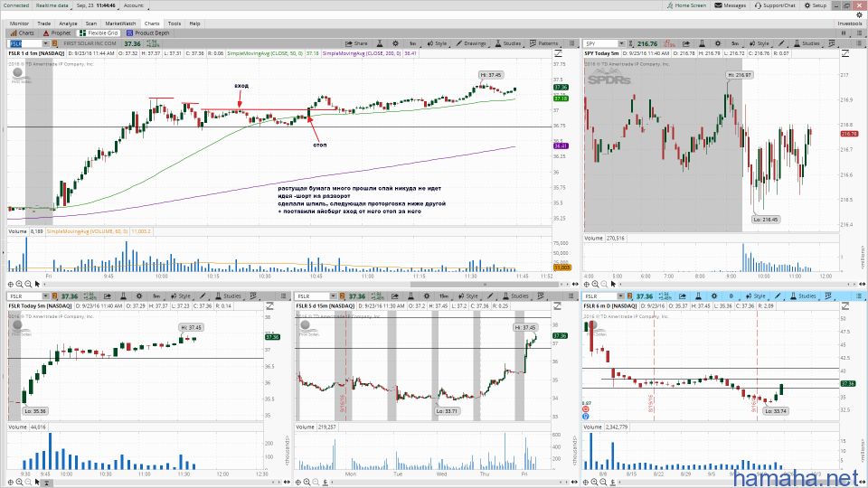Switch to Analyze tab
This screenshot has height=488, width=868.
tap(68, 23)
